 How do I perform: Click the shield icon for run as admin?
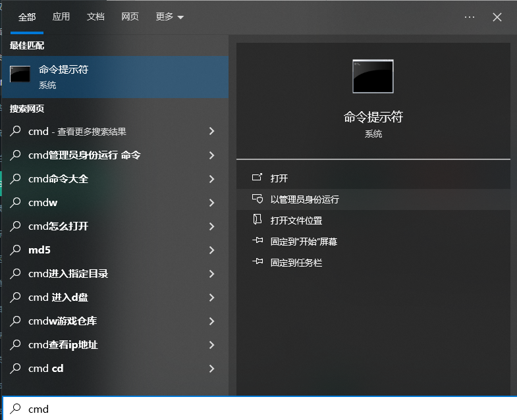257,198
